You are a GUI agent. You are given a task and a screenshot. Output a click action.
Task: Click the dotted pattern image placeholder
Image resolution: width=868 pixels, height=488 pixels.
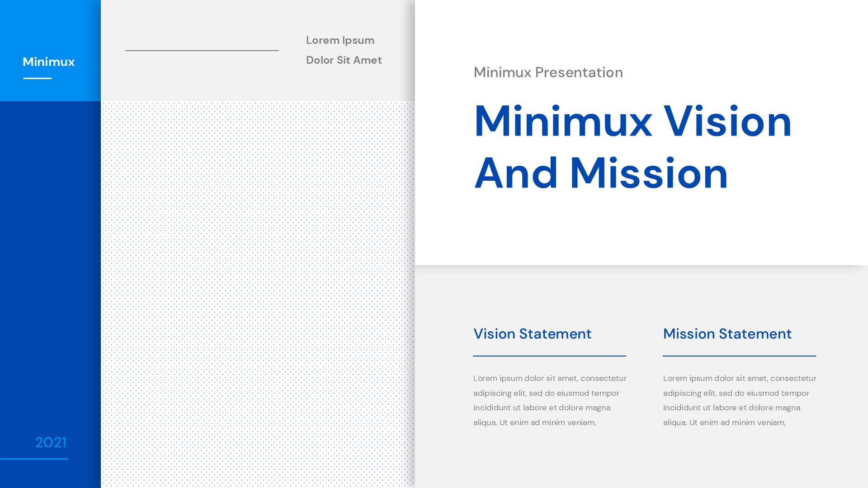258,294
